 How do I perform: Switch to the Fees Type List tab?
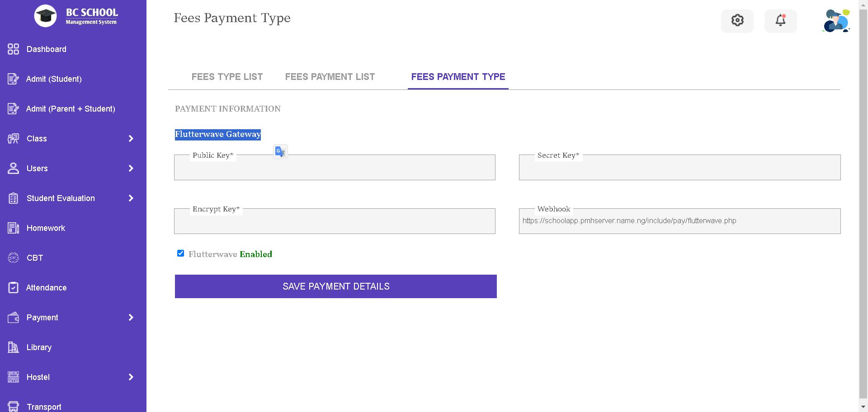(227, 77)
